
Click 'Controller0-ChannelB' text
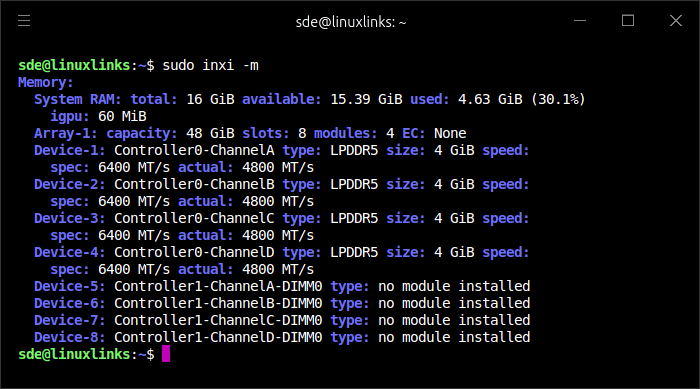point(194,184)
